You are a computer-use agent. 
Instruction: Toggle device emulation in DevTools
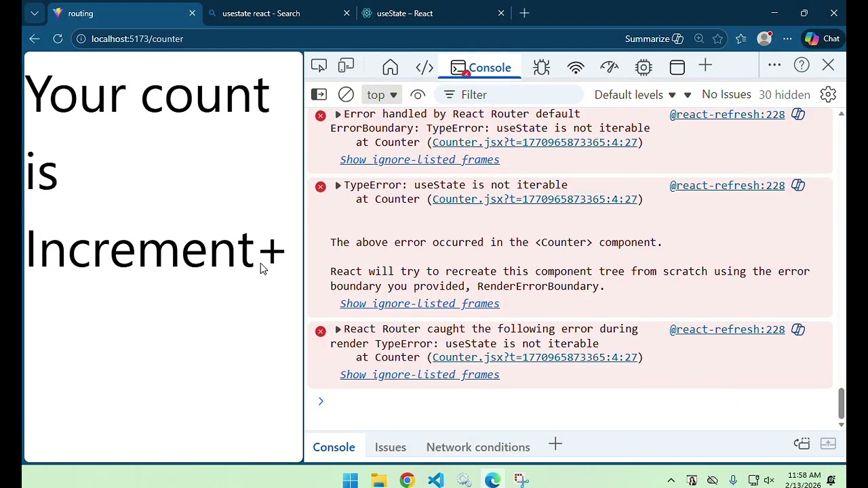346,66
